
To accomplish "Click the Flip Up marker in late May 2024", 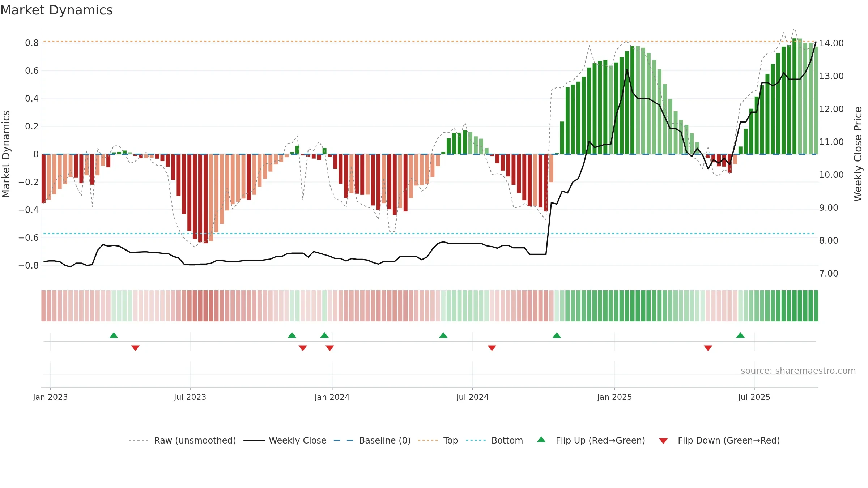I will (x=443, y=335).
